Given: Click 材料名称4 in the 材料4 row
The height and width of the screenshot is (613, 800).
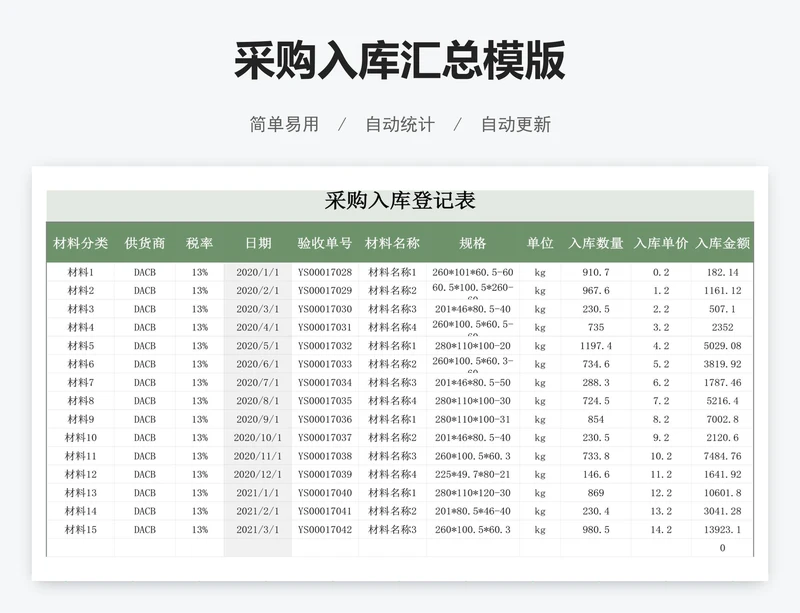Looking at the screenshot, I should [x=392, y=327].
